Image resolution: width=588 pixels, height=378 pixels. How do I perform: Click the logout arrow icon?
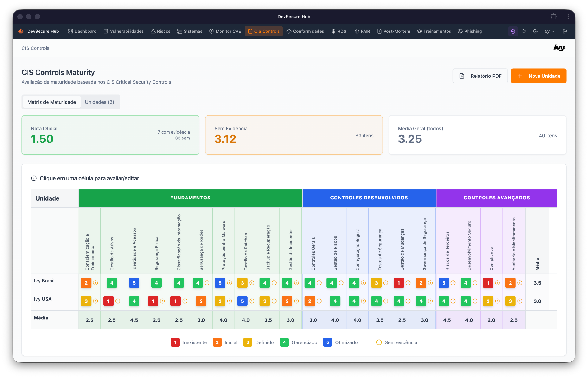(565, 31)
